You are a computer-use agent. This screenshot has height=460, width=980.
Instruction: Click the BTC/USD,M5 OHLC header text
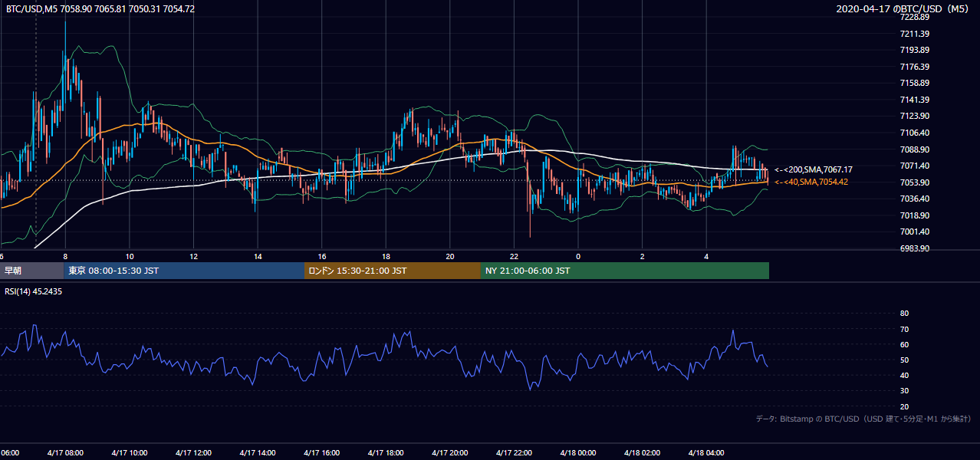coord(100,8)
